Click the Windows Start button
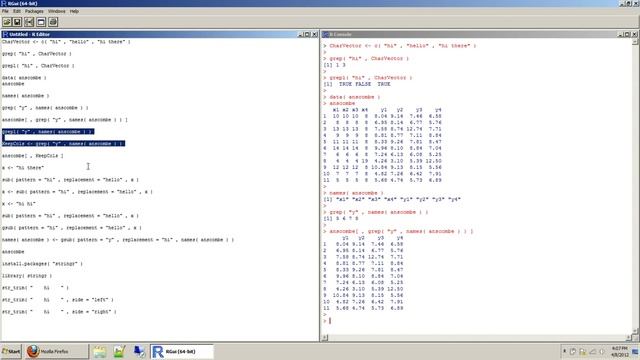Screen dimensions: 640x360 click(11, 351)
